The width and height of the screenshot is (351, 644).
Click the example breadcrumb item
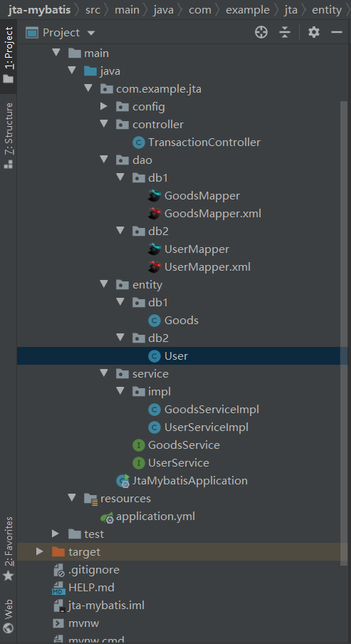[248, 10]
